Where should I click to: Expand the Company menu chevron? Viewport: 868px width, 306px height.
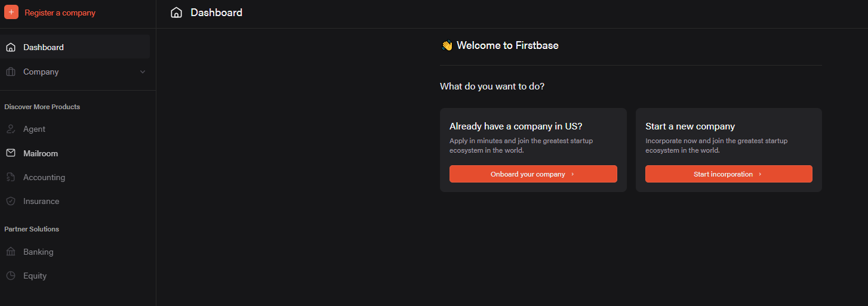[142, 72]
